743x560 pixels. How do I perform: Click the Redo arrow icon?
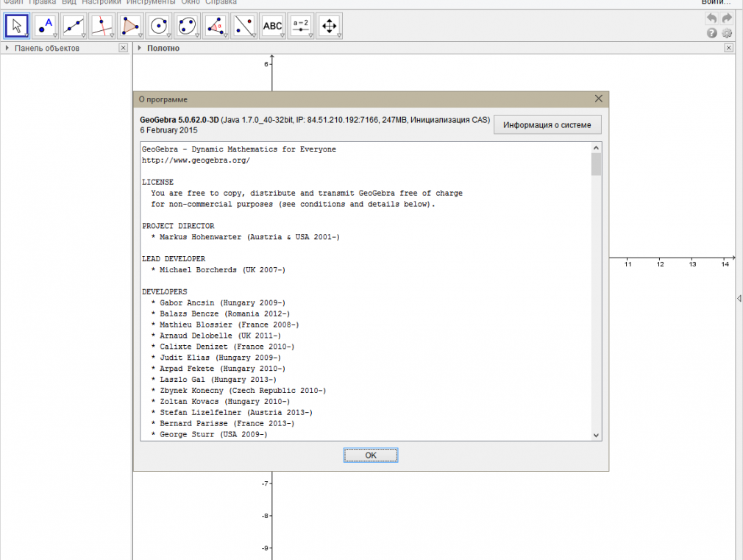(x=727, y=18)
